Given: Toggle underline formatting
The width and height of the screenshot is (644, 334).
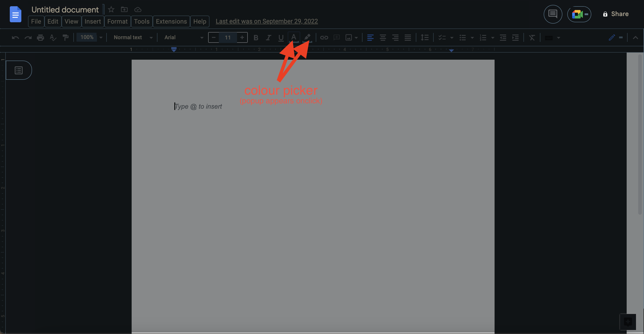Looking at the screenshot, I should coord(281,37).
